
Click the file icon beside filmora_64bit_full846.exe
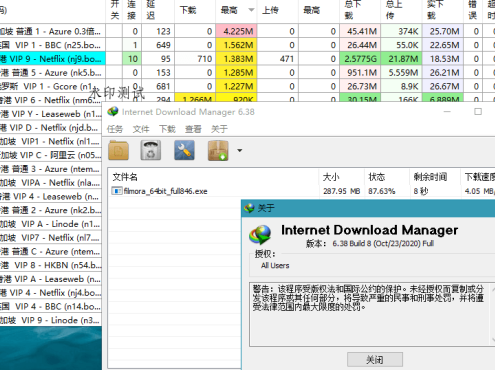pos(117,191)
